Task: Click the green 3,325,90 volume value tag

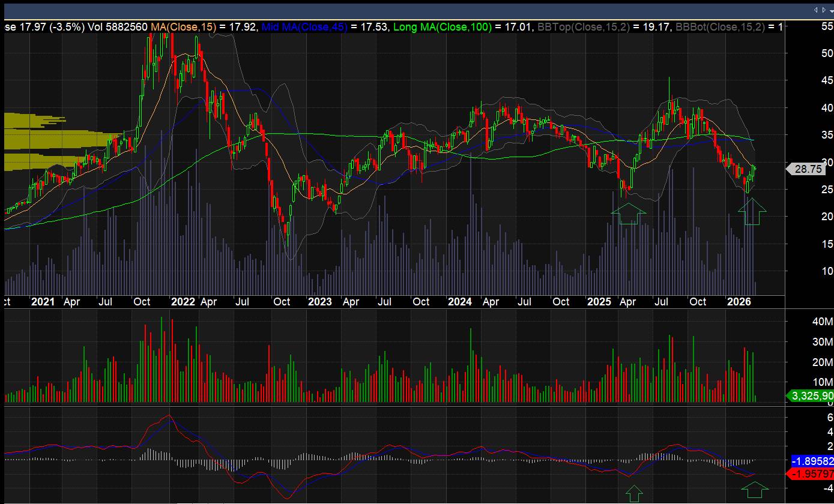Action: click(x=811, y=396)
